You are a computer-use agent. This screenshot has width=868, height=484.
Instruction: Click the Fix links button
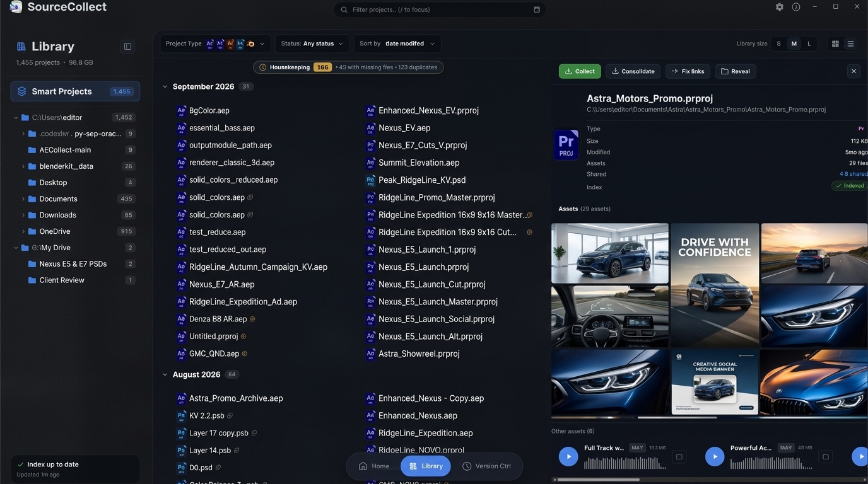688,71
